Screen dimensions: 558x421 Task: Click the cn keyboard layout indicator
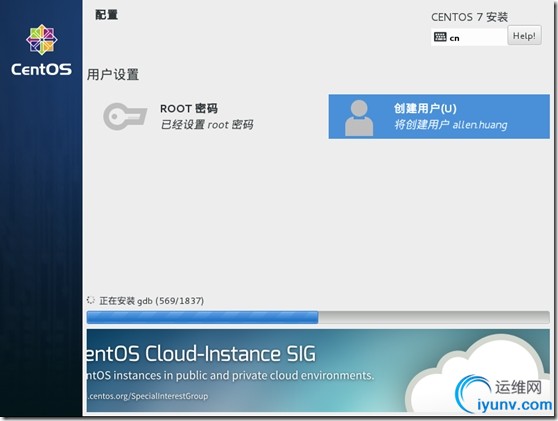tap(469, 37)
